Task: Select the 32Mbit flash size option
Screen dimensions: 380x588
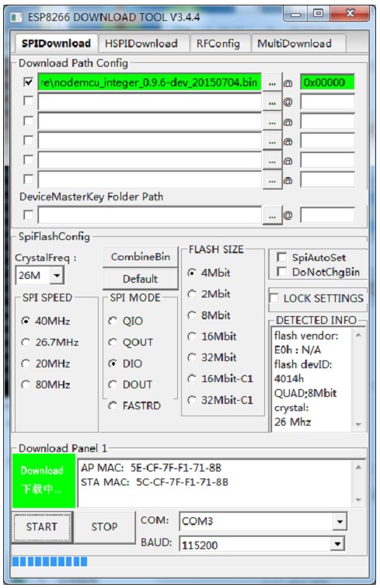Action: point(192,357)
